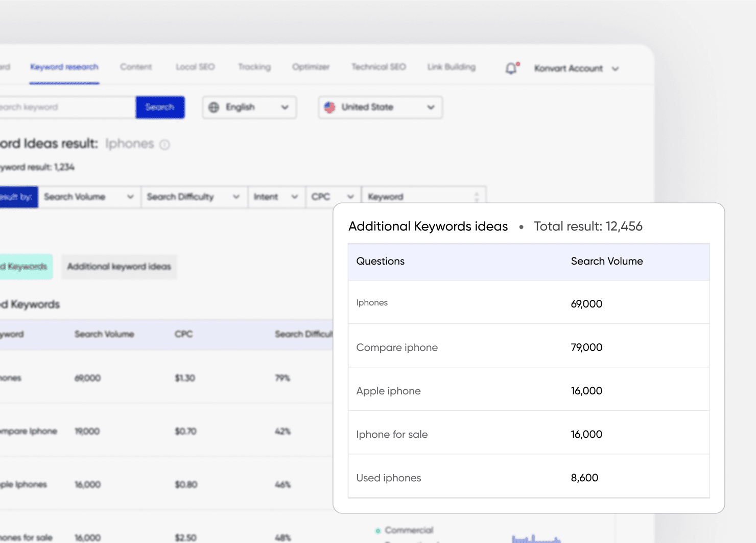The width and height of the screenshot is (756, 543).
Task: Click the globe icon in language selector
Action: [x=214, y=107]
